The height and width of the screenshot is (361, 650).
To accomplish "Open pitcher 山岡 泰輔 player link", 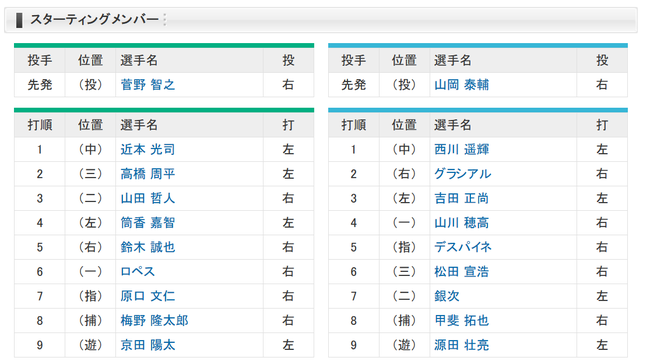I will 461,85.
